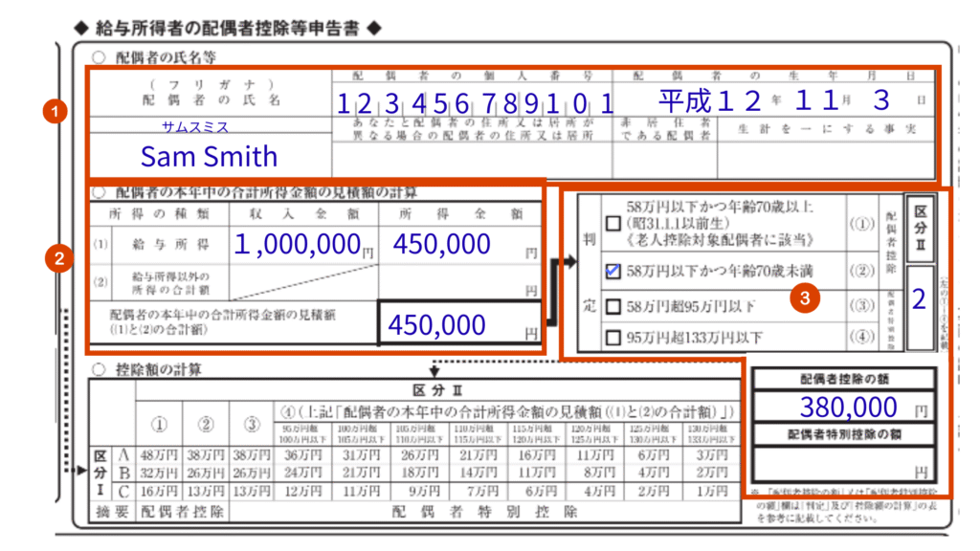Select the spouse personal number field
Viewport: 980px width, 551px height.
[x=474, y=101]
